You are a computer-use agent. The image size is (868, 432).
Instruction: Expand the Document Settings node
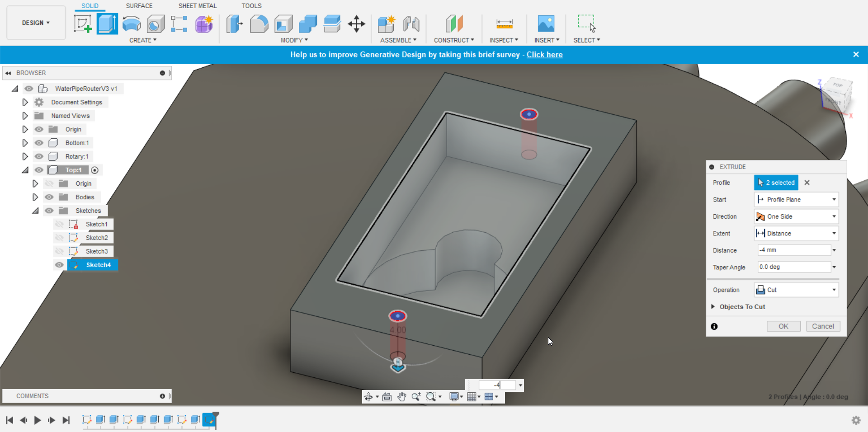point(25,102)
